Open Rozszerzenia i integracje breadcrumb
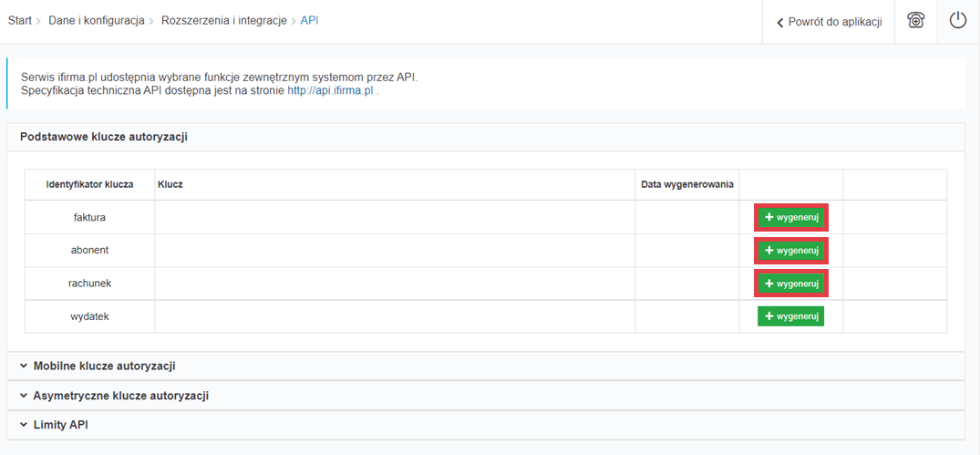Screen dimensions: 980x455 [223, 21]
